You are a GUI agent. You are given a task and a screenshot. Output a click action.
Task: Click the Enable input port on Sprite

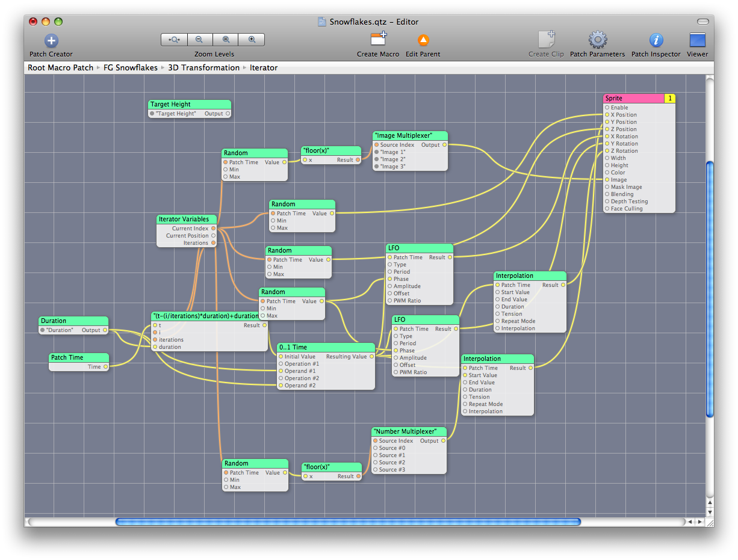click(x=607, y=107)
